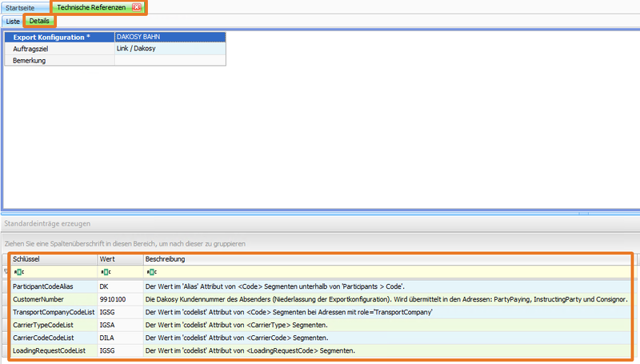This screenshot has width=640, height=364.
Task: Sort by Schlüssel column header
Action: click(x=54, y=259)
